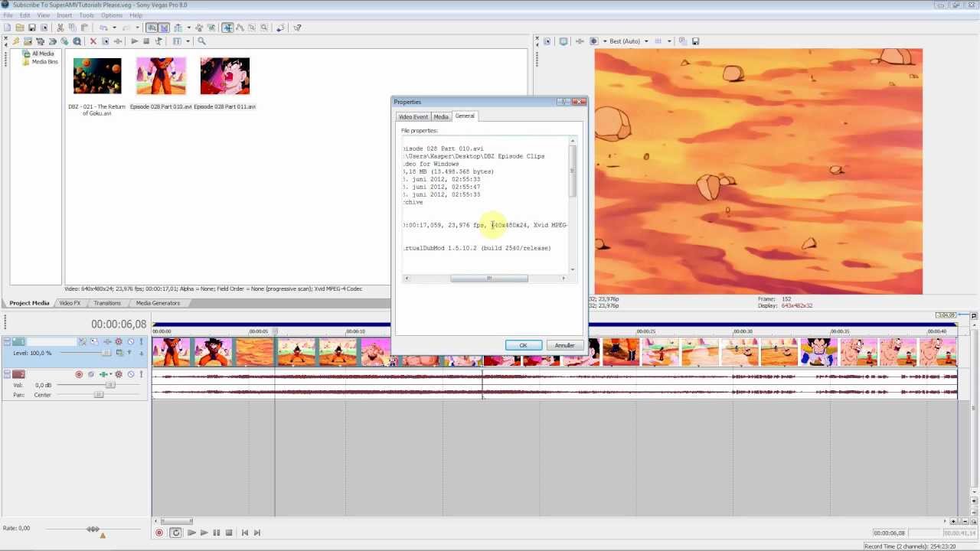Toggle Enable Snapping icon
The width and height of the screenshot is (980, 551).
coord(152,28)
